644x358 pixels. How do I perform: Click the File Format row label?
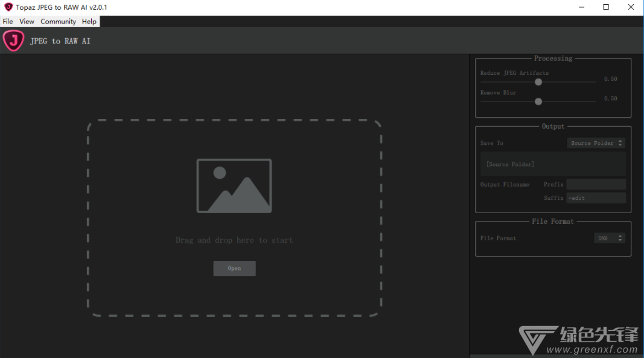[498, 238]
